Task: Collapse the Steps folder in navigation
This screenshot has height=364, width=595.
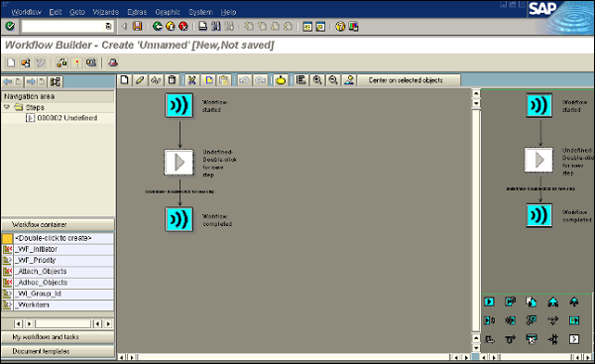Action: tap(7, 107)
